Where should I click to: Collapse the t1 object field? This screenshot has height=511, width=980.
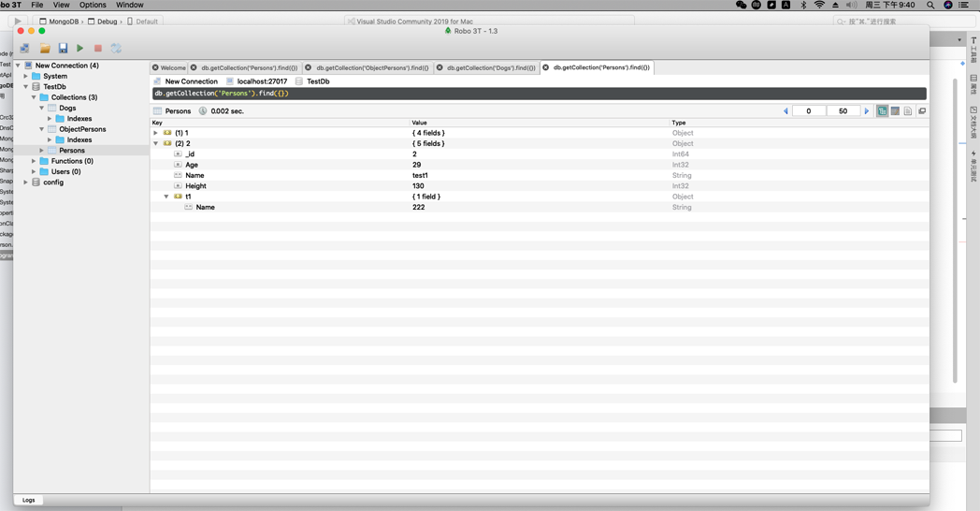tap(166, 197)
